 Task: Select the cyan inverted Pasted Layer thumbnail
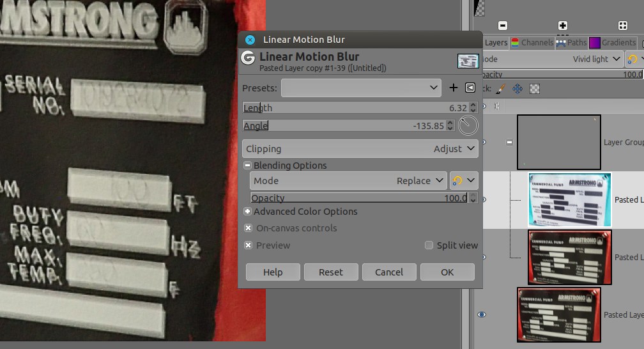pyautogui.click(x=570, y=200)
